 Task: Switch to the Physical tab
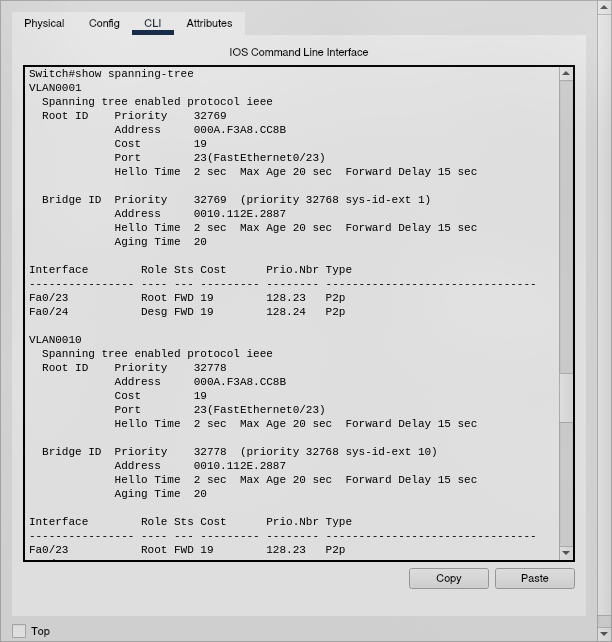[x=44, y=23]
